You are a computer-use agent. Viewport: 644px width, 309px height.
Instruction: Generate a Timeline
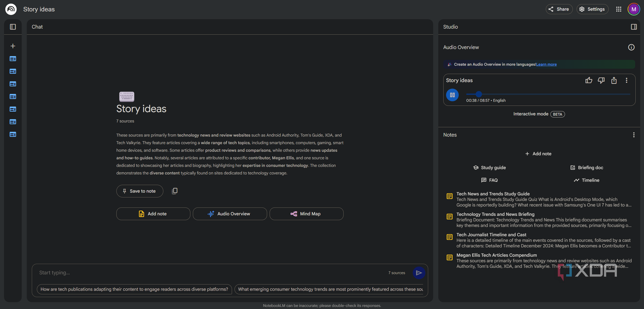[x=586, y=180]
